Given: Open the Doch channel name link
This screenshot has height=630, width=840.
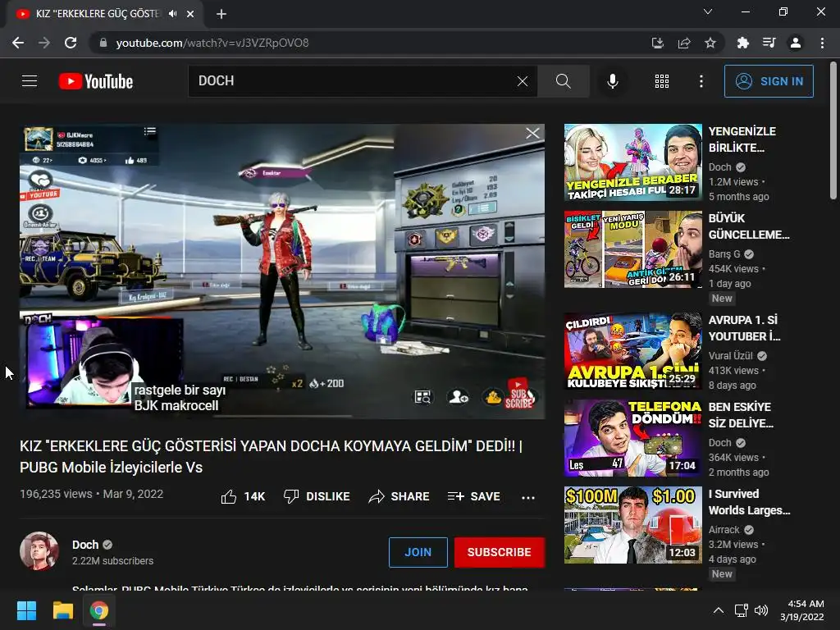Looking at the screenshot, I should (x=85, y=545).
